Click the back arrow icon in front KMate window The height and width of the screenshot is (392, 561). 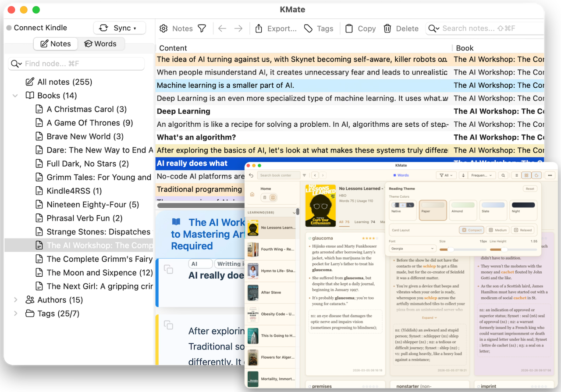click(x=251, y=175)
